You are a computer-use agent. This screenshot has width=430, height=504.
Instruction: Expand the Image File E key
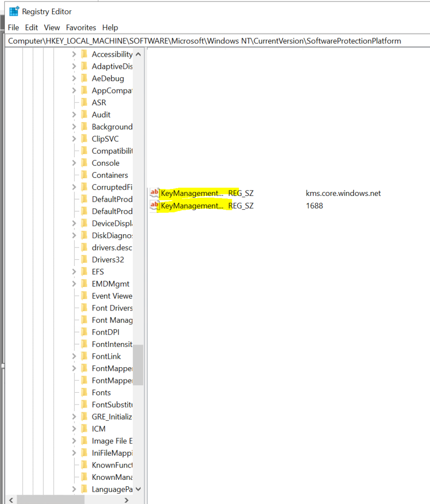tap(74, 441)
